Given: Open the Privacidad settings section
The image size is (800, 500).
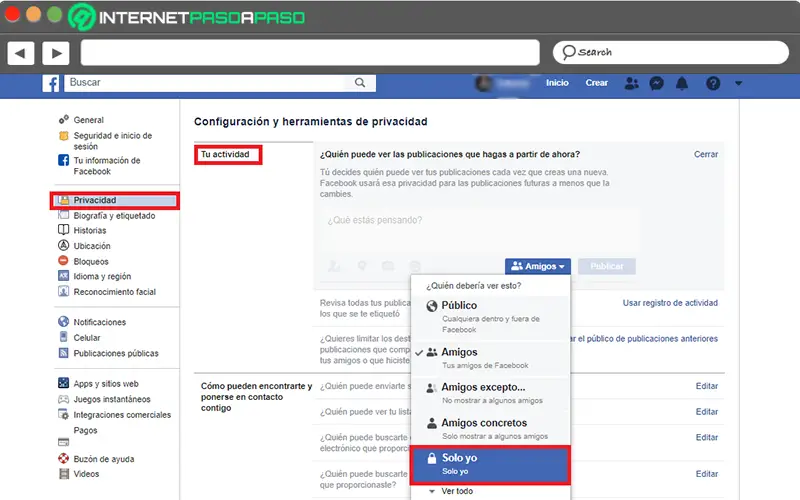Looking at the screenshot, I should 115,200.
